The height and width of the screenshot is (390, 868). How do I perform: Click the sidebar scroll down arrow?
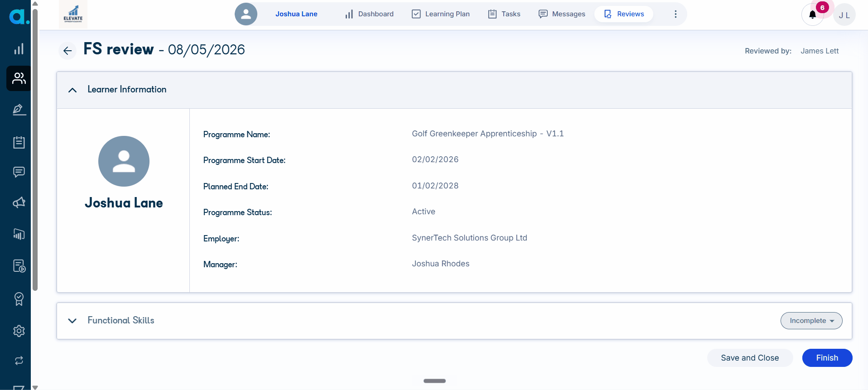point(35,387)
